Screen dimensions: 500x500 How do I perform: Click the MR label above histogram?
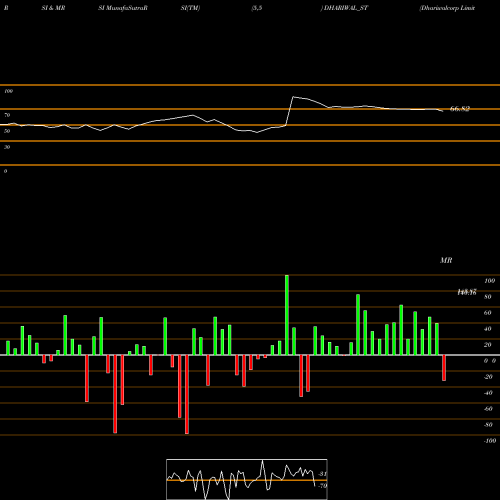(446, 260)
